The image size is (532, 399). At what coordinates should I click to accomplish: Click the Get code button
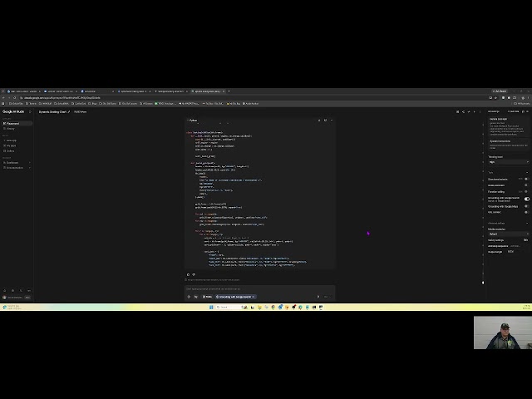coord(514,111)
